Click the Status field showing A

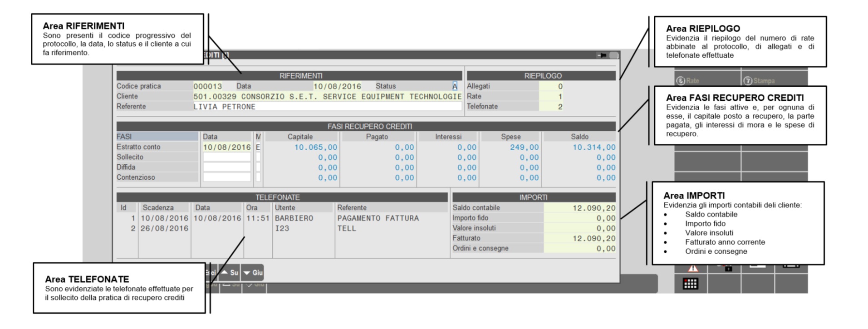pyautogui.click(x=455, y=86)
